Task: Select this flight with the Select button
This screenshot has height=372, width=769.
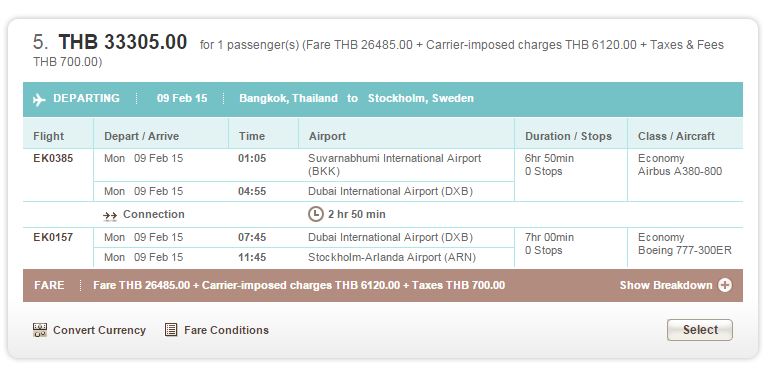Action: click(700, 330)
